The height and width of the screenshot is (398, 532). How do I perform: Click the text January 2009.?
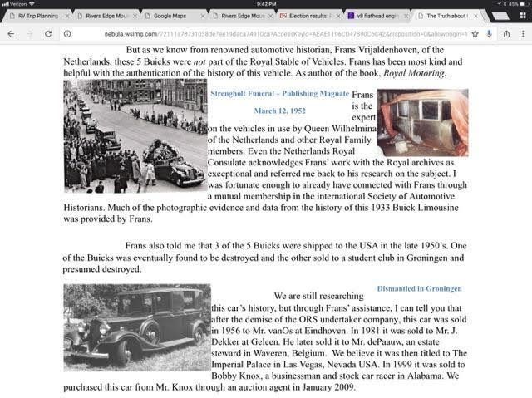coord(328,387)
